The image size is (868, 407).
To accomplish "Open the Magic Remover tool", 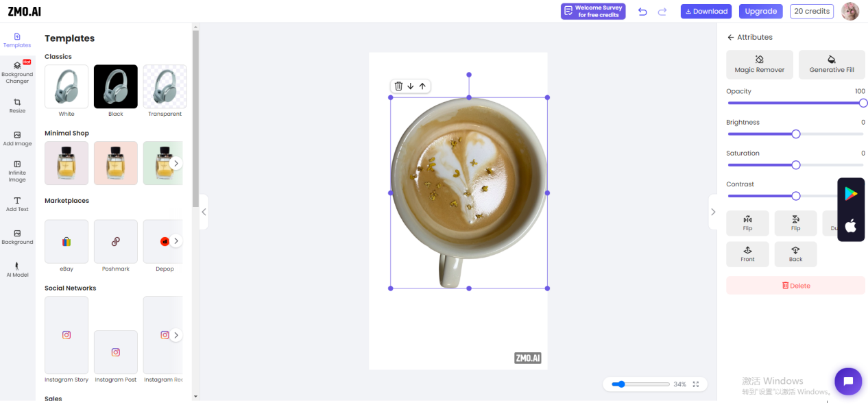I will (759, 64).
